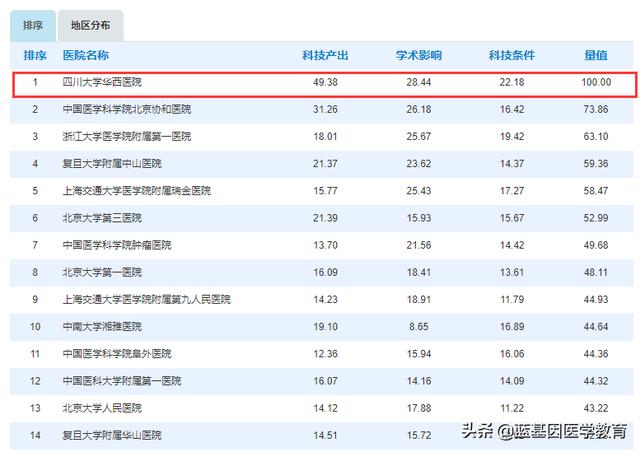Click the 科技产出 value 49.38
Image resolution: width=640 pixels, height=452 pixels.
tap(325, 82)
